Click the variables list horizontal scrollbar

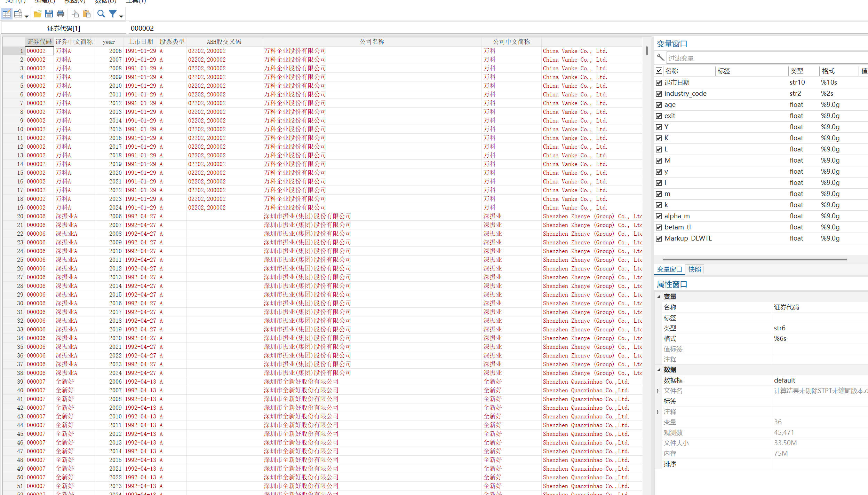coord(755,259)
